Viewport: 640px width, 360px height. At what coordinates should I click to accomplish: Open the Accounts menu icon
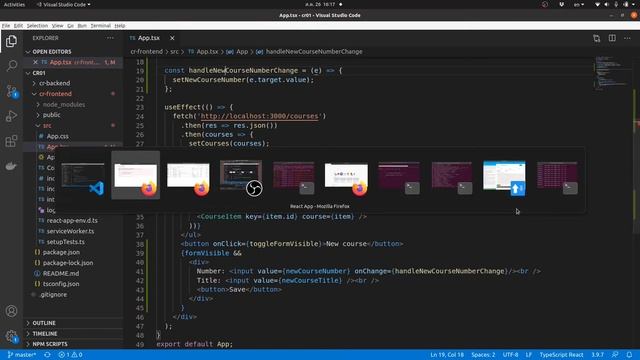[x=11, y=311]
